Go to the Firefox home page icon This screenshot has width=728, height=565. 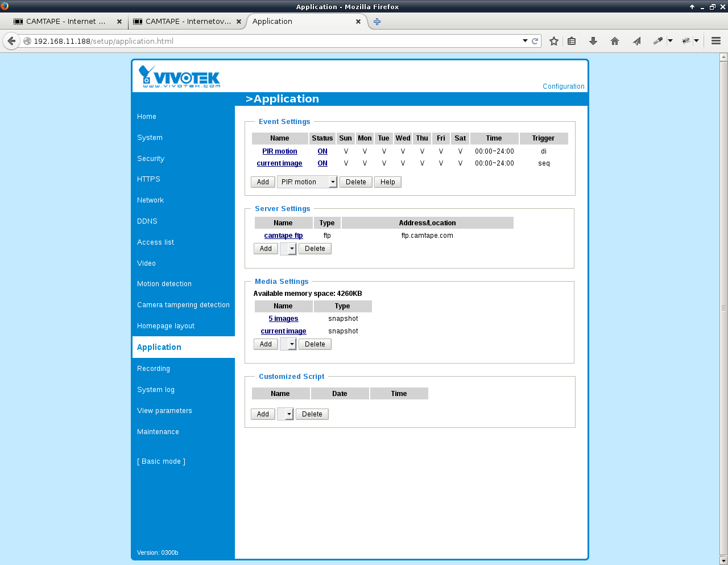tap(615, 41)
